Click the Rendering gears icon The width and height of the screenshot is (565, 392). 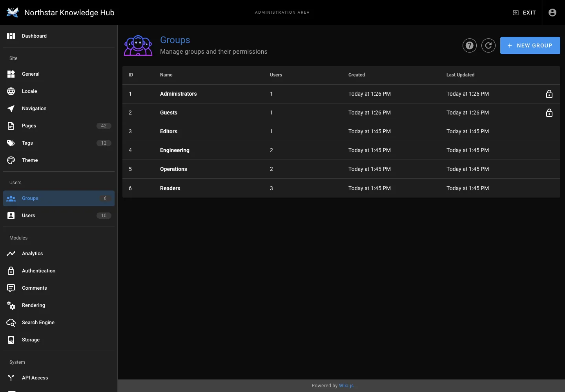tap(11, 305)
